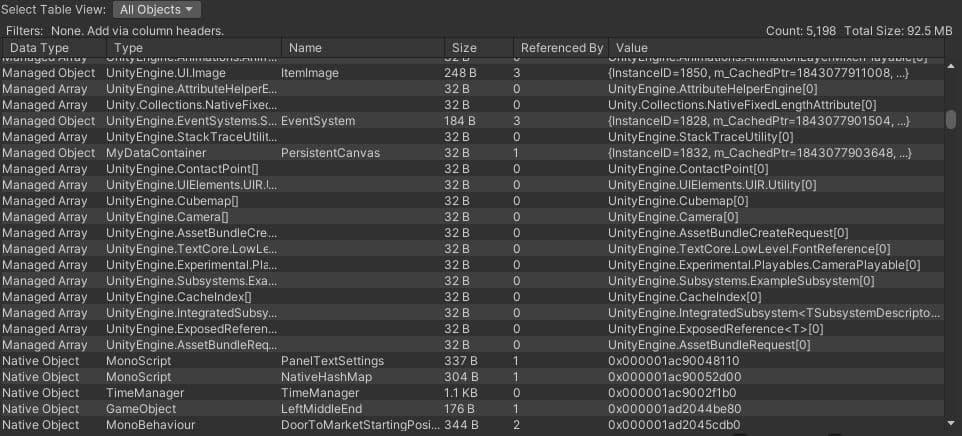Click the Referenced By column header
The width and height of the screenshot is (962, 436).
point(562,48)
